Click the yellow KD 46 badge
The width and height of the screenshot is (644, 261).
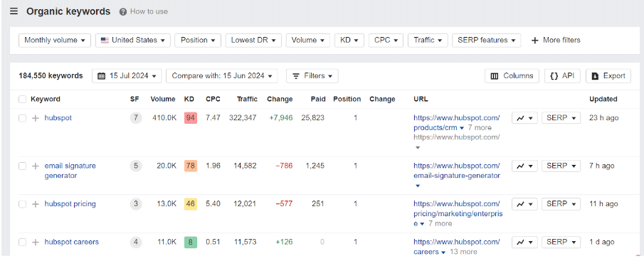pyautogui.click(x=191, y=204)
